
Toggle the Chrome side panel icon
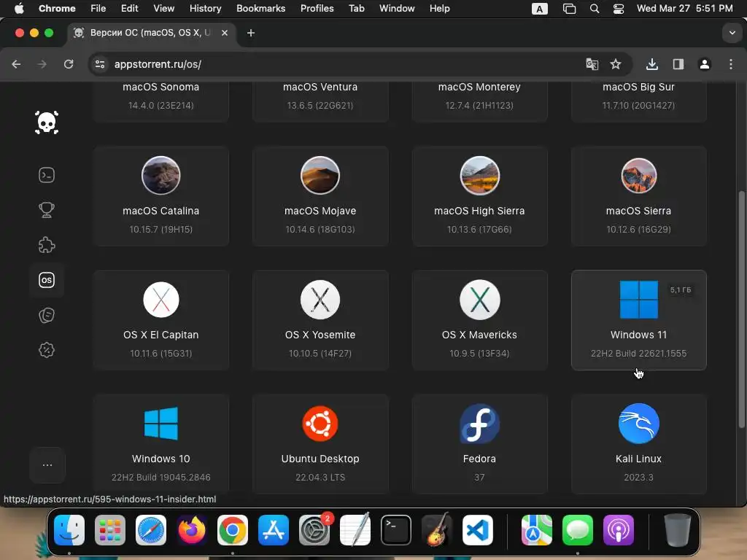pyautogui.click(x=678, y=64)
